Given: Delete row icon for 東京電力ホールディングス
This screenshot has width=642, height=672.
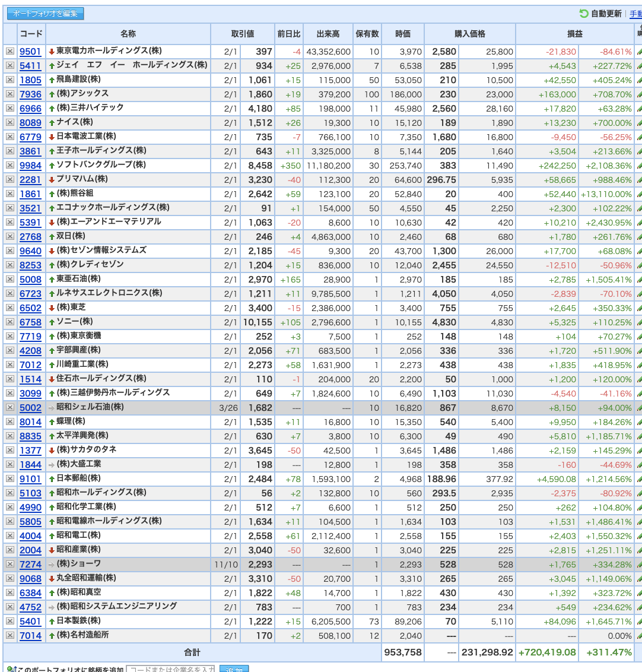Looking at the screenshot, I should [10, 52].
